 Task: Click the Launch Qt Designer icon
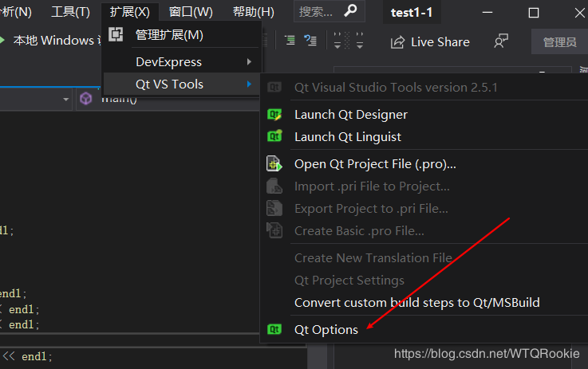pos(275,115)
